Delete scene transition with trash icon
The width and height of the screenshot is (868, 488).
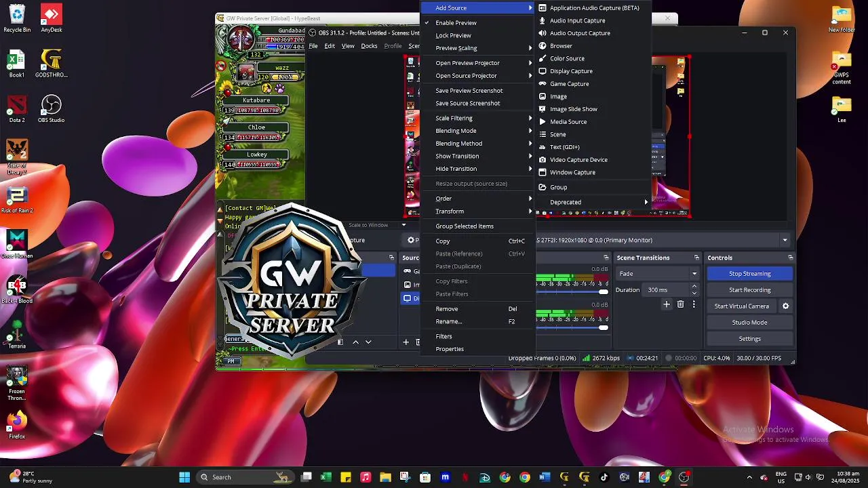click(680, 305)
